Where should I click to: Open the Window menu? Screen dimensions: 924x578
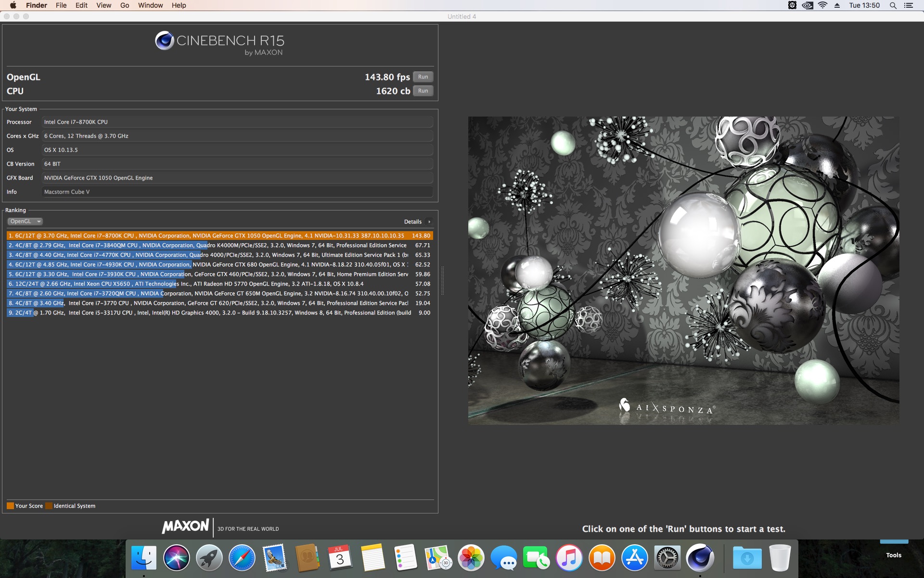click(150, 5)
